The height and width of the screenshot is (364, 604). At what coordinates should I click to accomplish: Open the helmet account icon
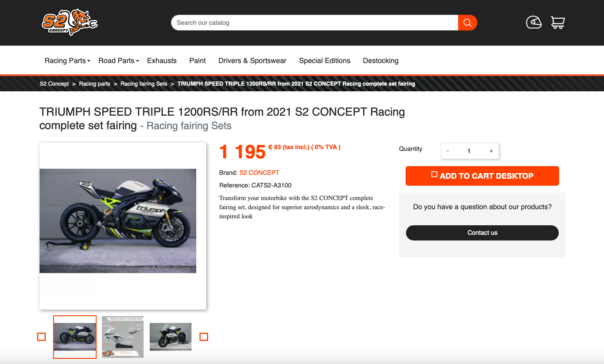[x=534, y=22]
